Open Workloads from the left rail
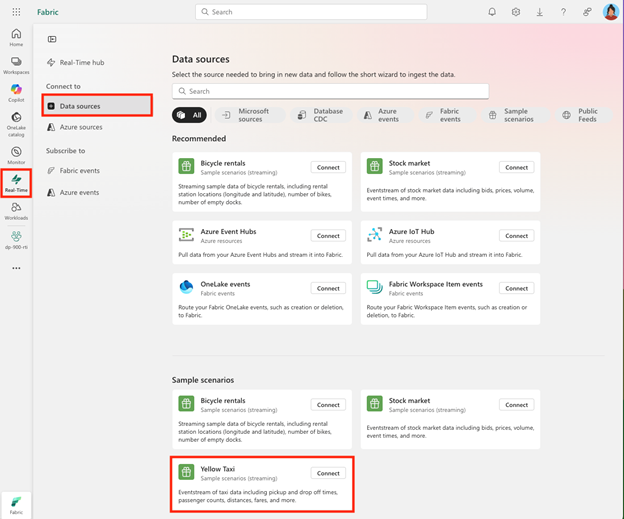Image resolution: width=624 pixels, height=519 pixels. pos(16,211)
